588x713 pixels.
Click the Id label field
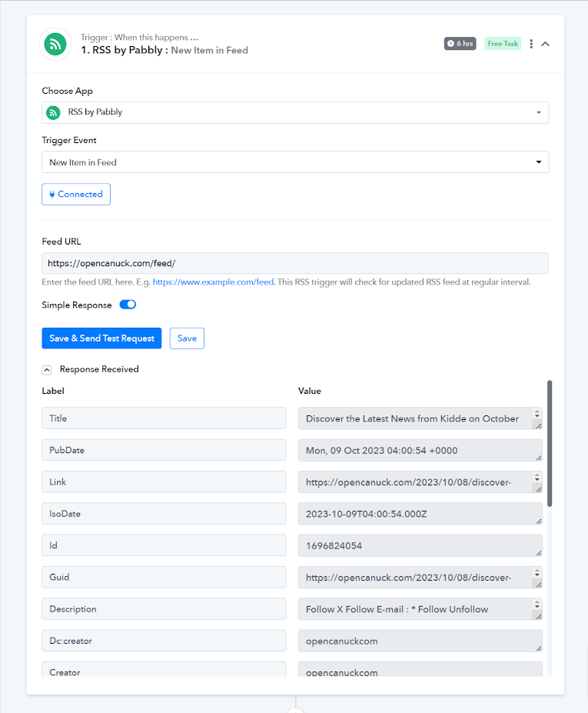tap(164, 545)
